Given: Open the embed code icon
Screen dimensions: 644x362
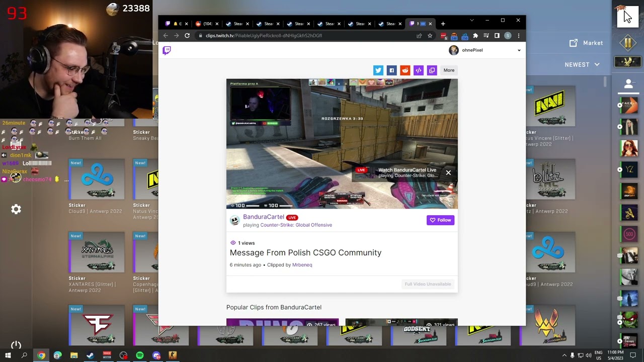Looking at the screenshot, I should tap(418, 70).
